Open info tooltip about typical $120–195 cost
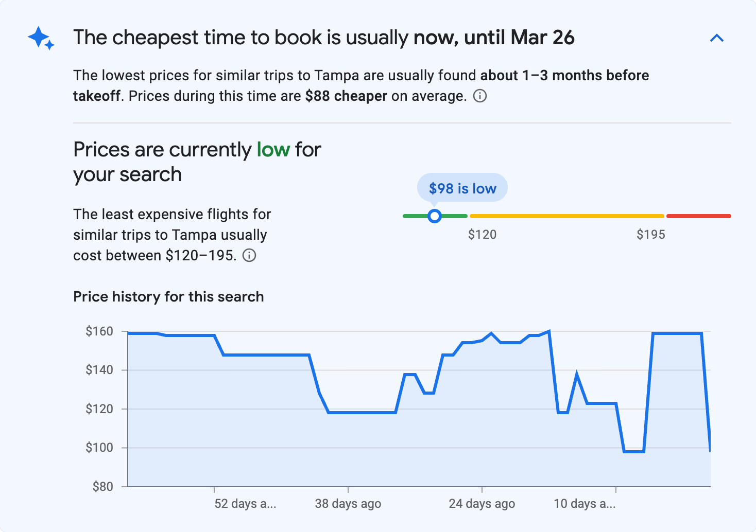756x532 pixels. point(249,255)
